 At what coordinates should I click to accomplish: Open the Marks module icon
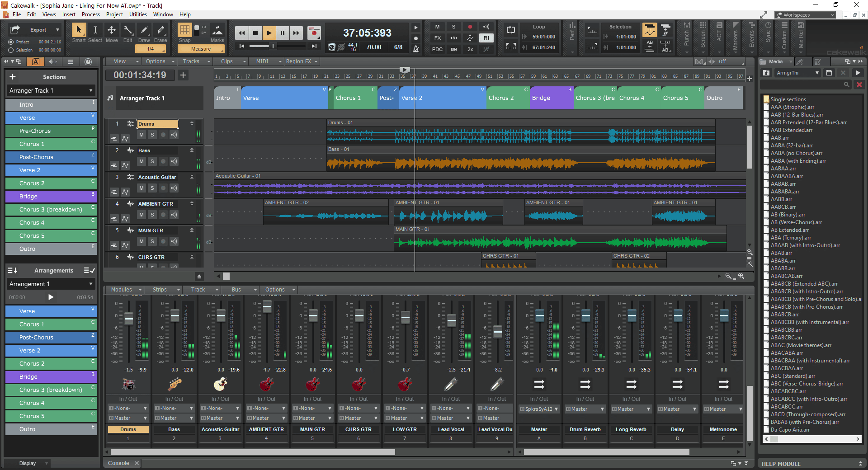(217, 30)
